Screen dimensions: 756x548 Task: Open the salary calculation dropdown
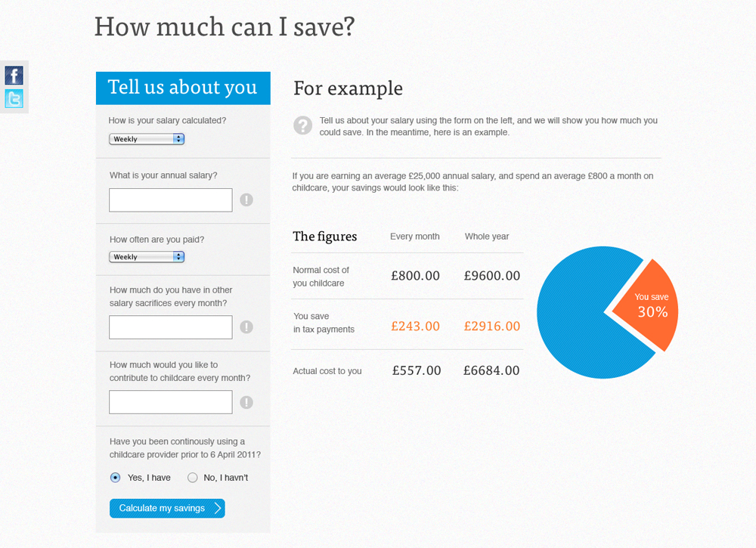pyautogui.click(x=147, y=139)
